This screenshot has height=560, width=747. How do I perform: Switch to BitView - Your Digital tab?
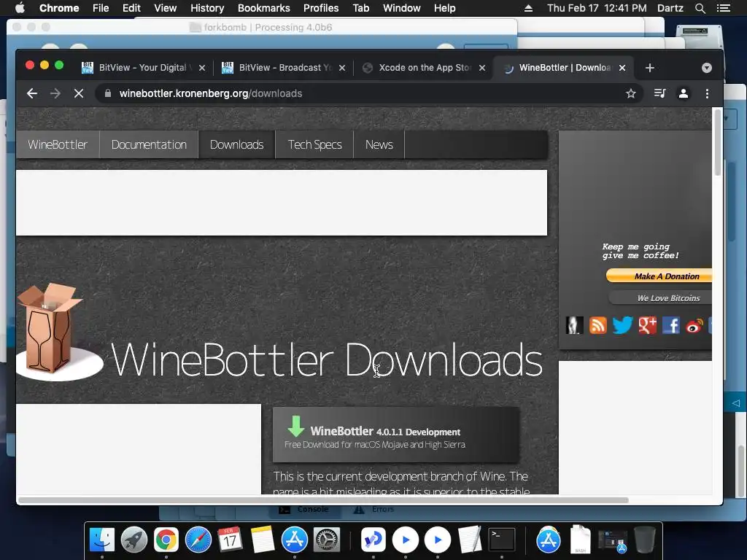(x=143, y=68)
